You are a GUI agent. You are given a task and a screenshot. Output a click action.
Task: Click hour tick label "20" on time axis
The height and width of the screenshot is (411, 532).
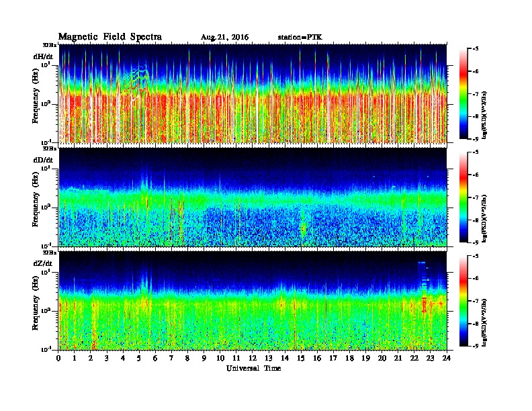(382, 358)
